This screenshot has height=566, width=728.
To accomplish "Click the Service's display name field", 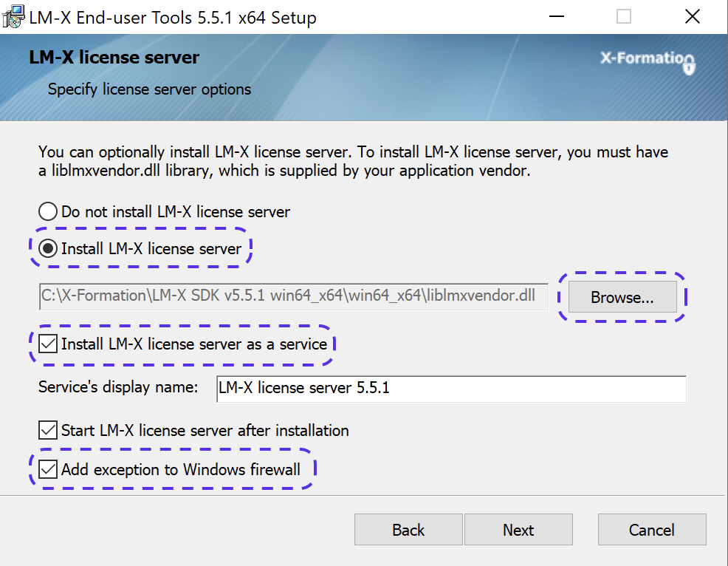I will click(450, 390).
